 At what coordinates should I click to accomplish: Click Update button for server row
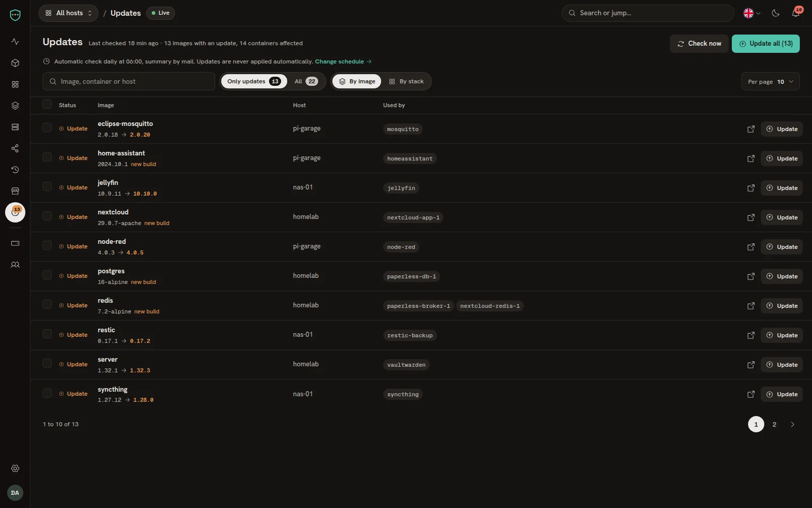click(x=782, y=365)
